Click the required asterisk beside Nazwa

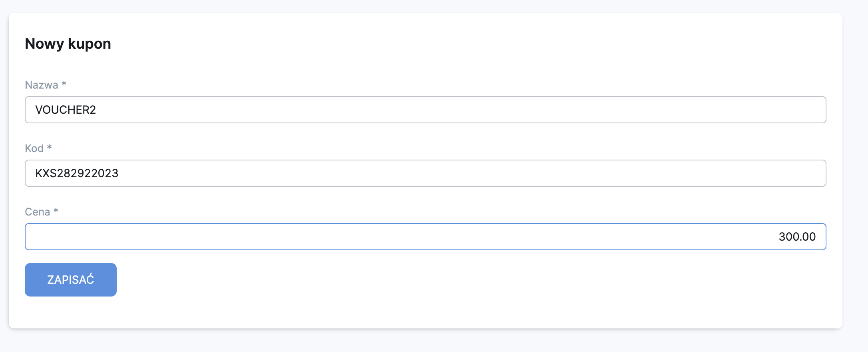pyautogui.click(x=64, y=84)
